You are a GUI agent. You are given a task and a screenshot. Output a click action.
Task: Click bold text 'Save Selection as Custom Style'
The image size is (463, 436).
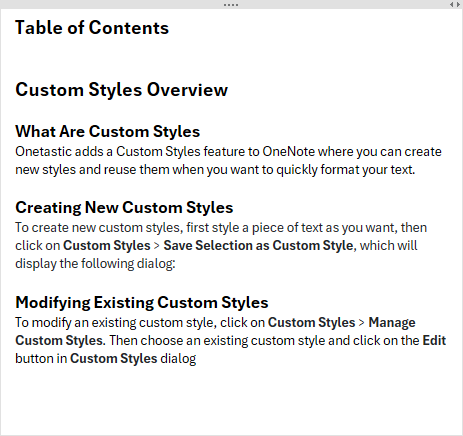point(258,246)
